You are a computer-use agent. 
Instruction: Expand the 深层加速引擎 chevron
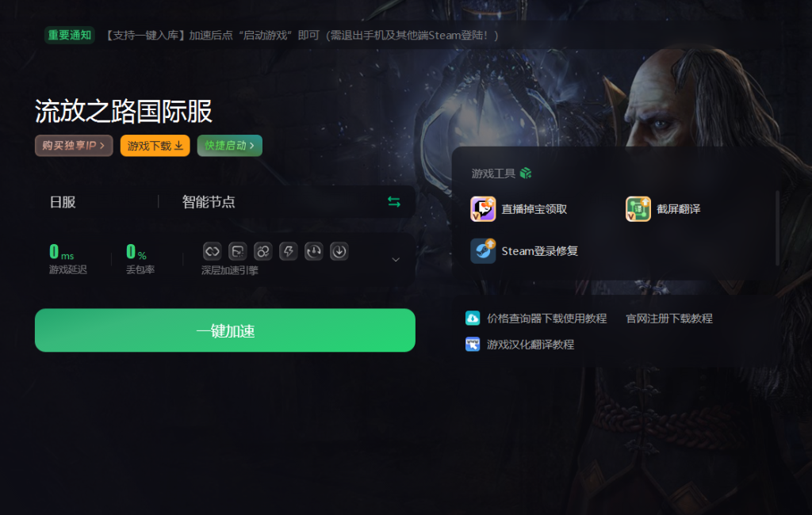[x=396, y=259]
